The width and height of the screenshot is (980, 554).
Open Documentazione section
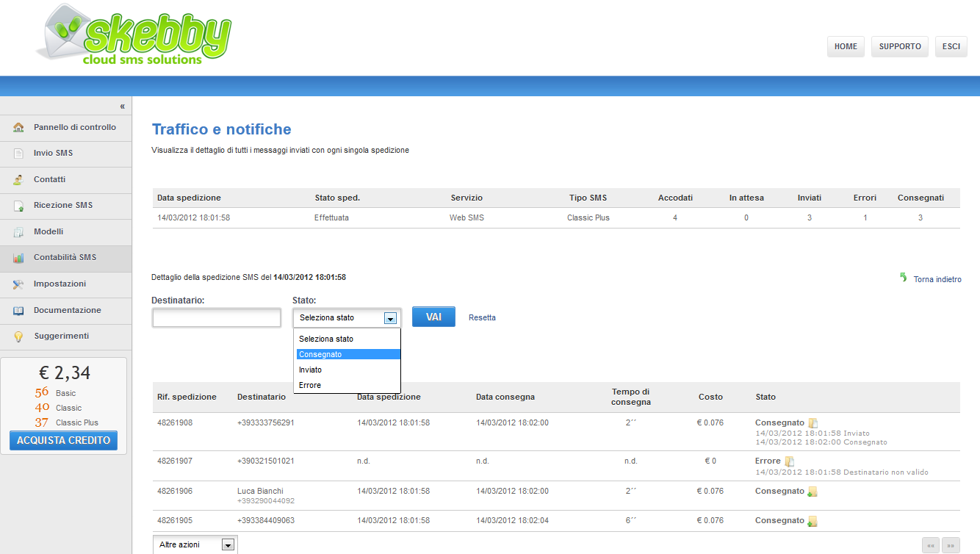point(66,311)
